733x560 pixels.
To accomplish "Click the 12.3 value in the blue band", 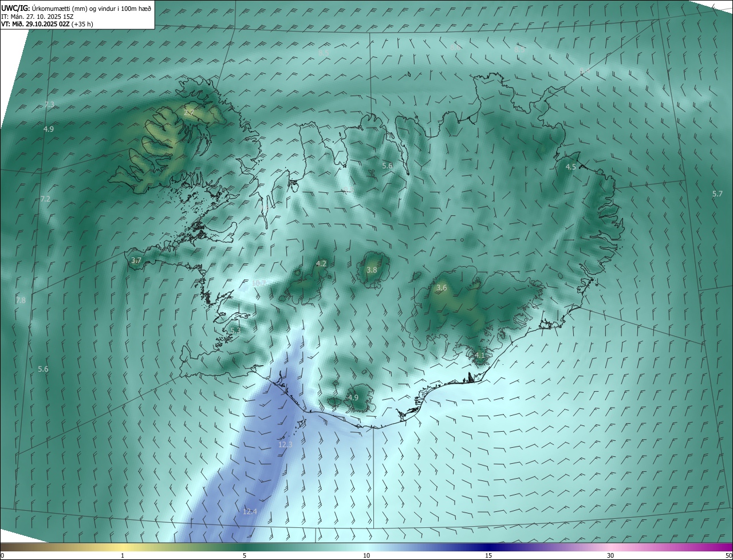I will click(x=285, y=444).
